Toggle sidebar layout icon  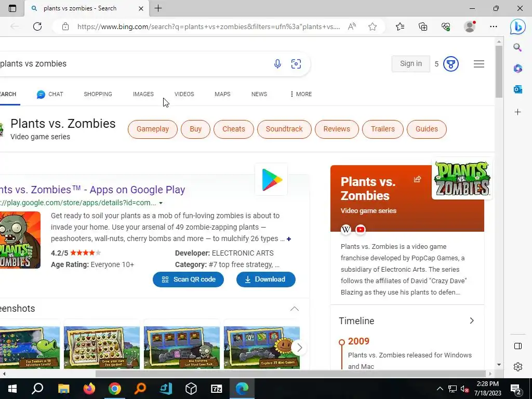[518, 346]
